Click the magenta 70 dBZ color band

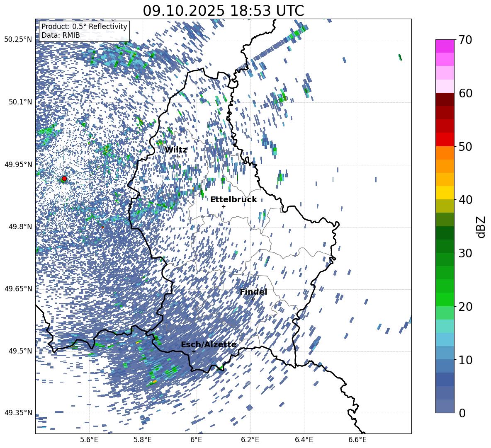tap(445, 46)
